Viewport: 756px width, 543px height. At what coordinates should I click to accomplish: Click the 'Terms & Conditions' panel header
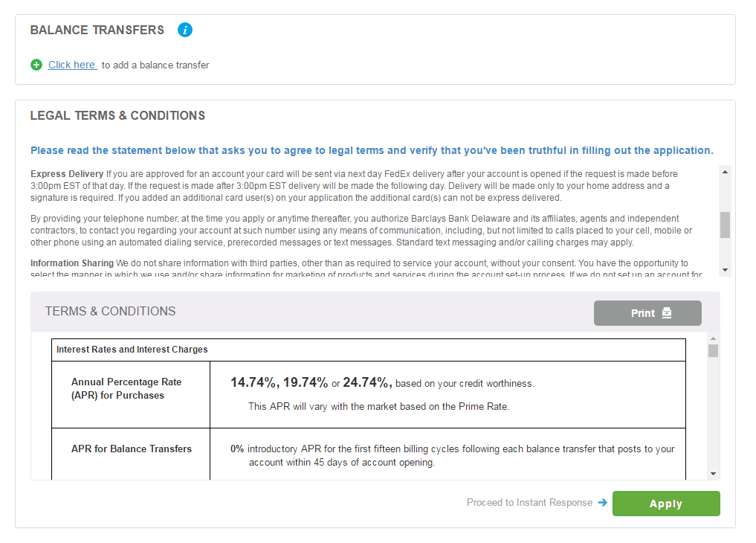pos(111,312)
